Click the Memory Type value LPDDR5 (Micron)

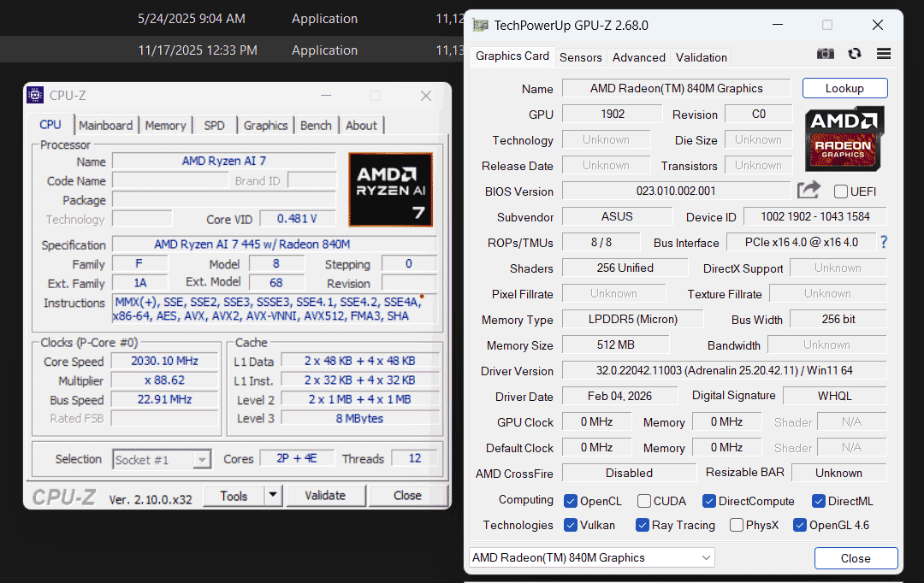click(x=633, y=319)
